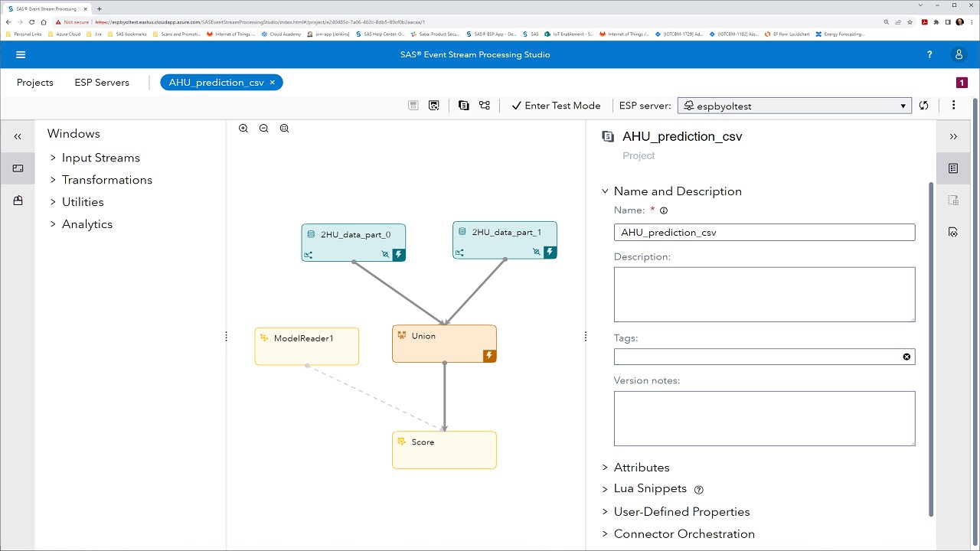Show project properties via toolbar icon
This screenshot has height=551, width=980.
pyautogui.click(x=463, y=106)
